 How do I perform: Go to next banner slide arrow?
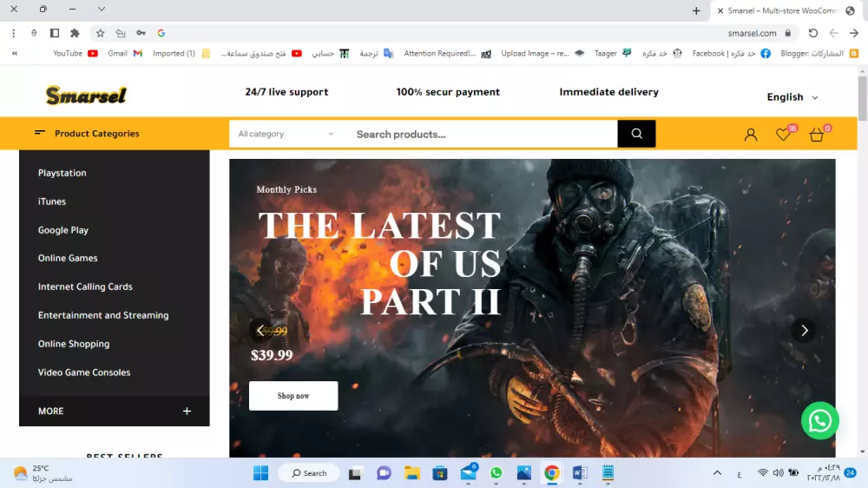point(805,331)
